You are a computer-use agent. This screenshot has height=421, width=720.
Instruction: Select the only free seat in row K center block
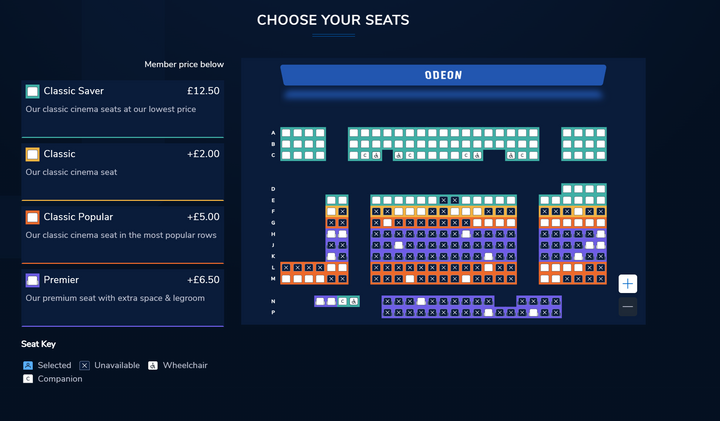pyautogui.click(x=489, y=257)
